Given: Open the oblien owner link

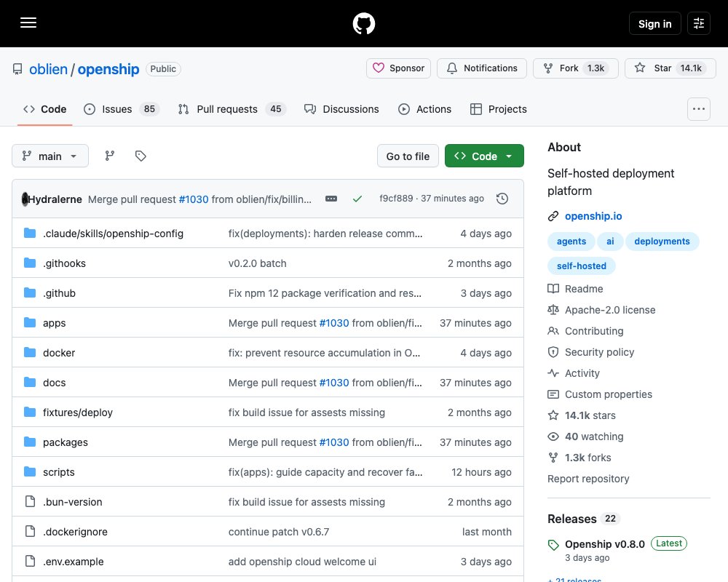Looking at the screenshot, I should pyautogui.click(x=48, y=69).
